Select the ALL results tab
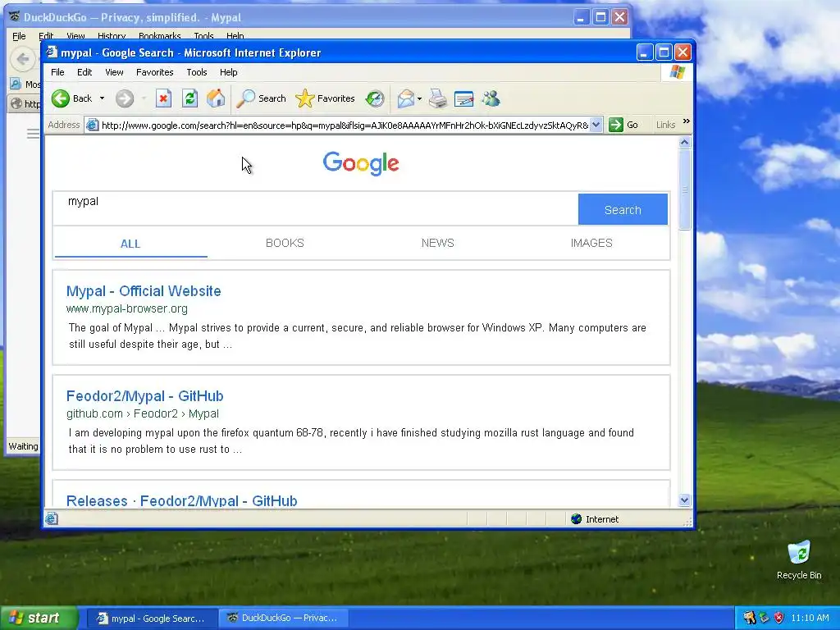 [130, 244]
